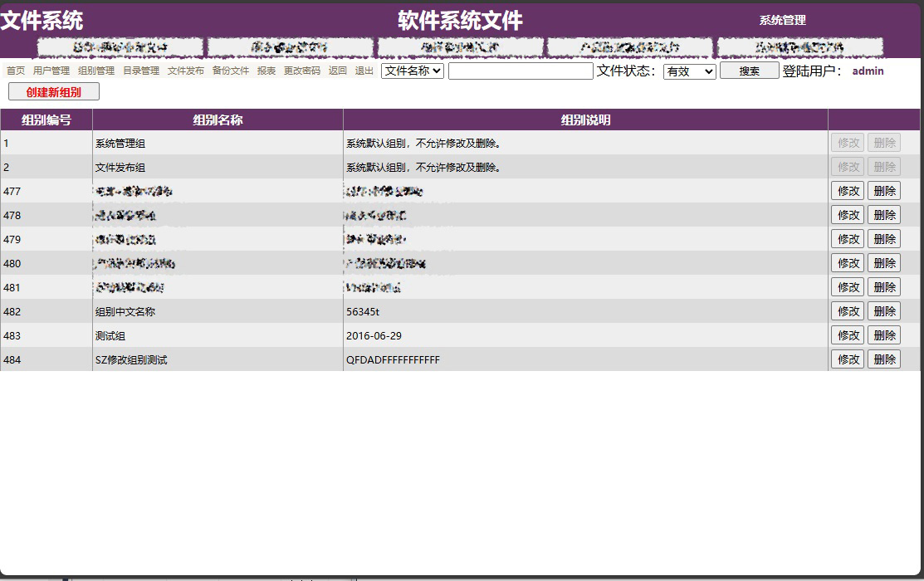
Task: Open the 文件发布 link
Action: (x=186, y=71)
